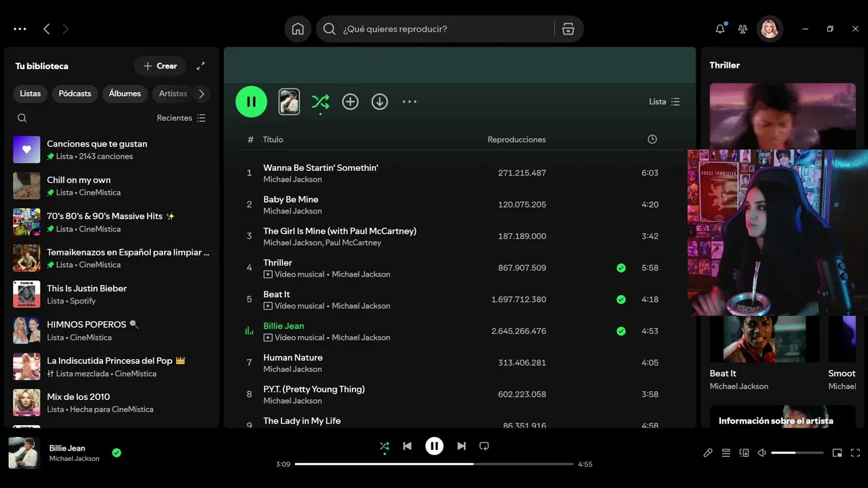Click the now playing Billie Jean cover thumbnail
The height and width of the screenshot is (488, 868).
24,453
